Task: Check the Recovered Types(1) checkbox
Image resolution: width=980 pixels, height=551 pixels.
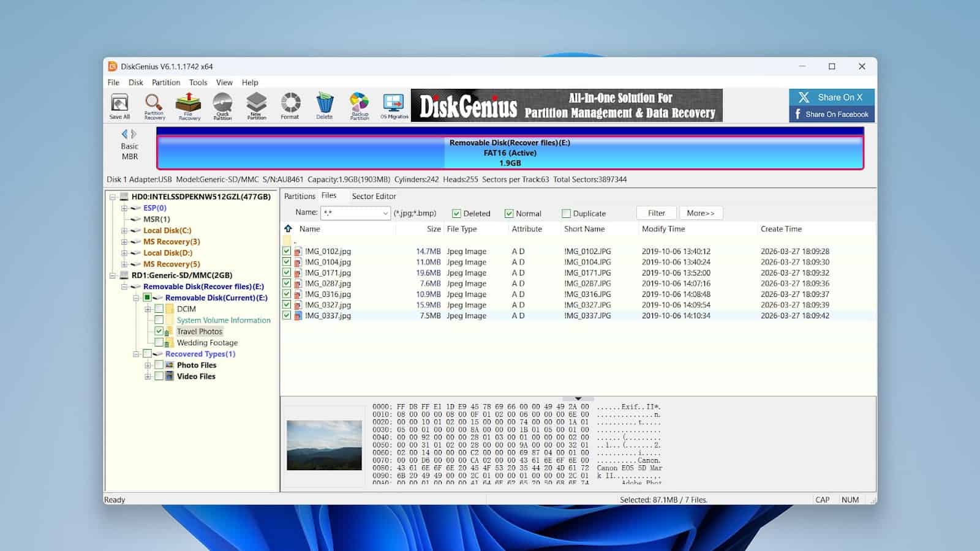Action: coord(147,354)
